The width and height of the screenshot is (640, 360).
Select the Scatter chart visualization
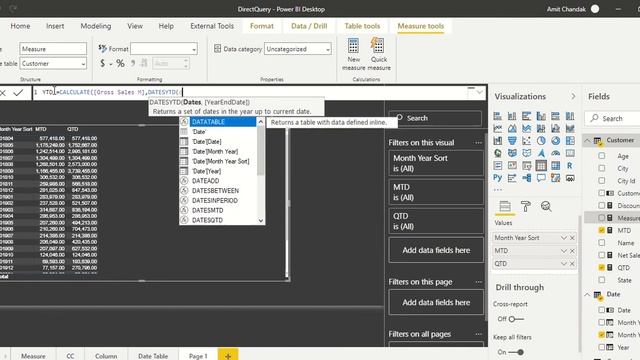[527, 141]
